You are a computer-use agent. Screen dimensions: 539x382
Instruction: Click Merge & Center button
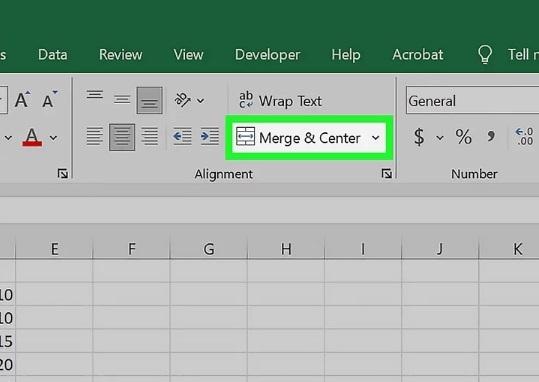(x=298, y=138)
